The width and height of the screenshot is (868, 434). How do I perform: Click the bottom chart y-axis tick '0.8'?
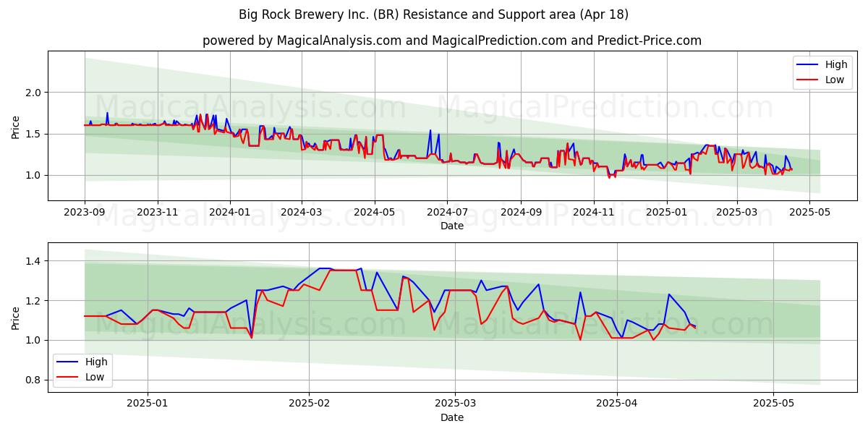35,380
